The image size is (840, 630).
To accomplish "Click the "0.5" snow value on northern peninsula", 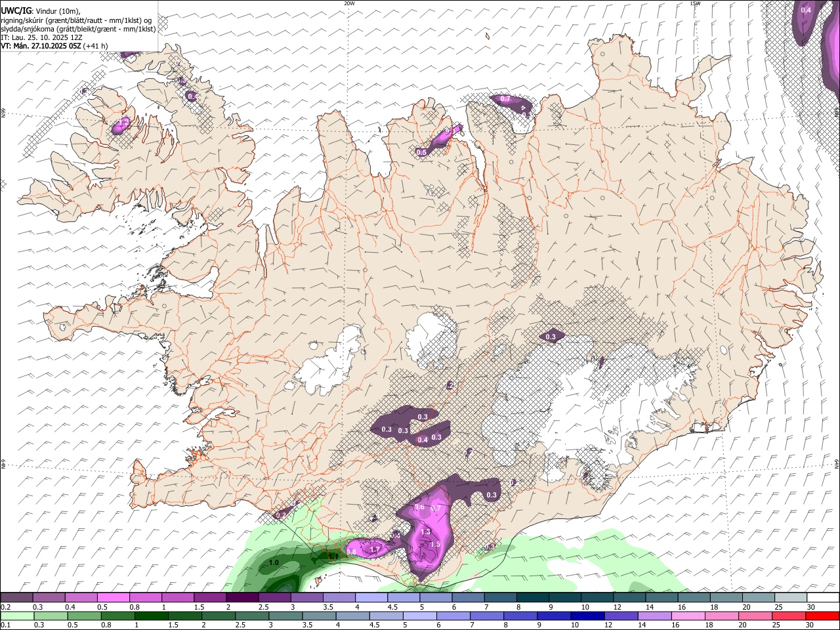I will coord(422,152).
